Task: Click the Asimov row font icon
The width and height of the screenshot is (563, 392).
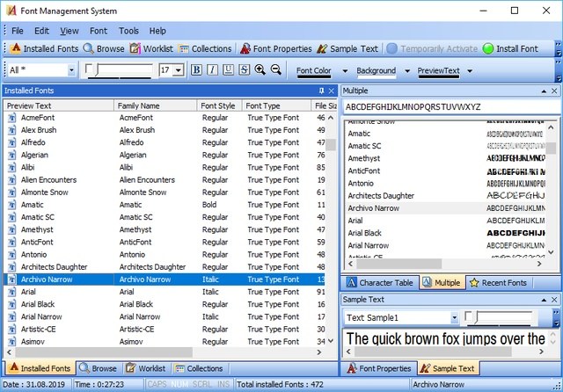Action: (11, 341)
